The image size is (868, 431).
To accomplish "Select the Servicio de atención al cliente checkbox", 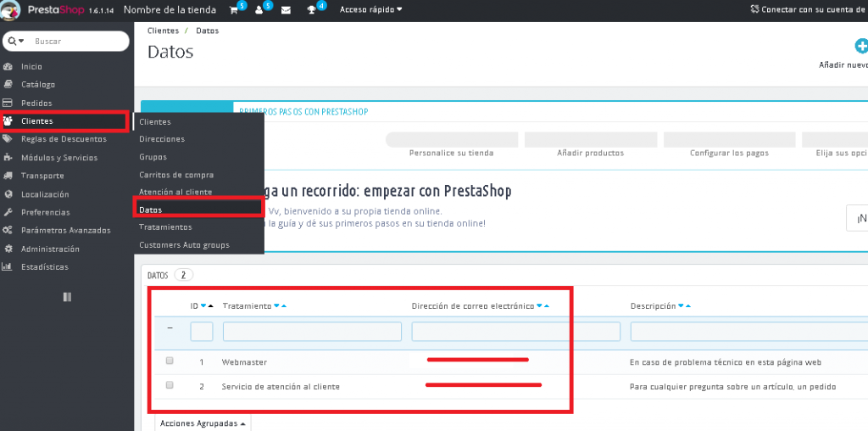I will coord(170,385).
